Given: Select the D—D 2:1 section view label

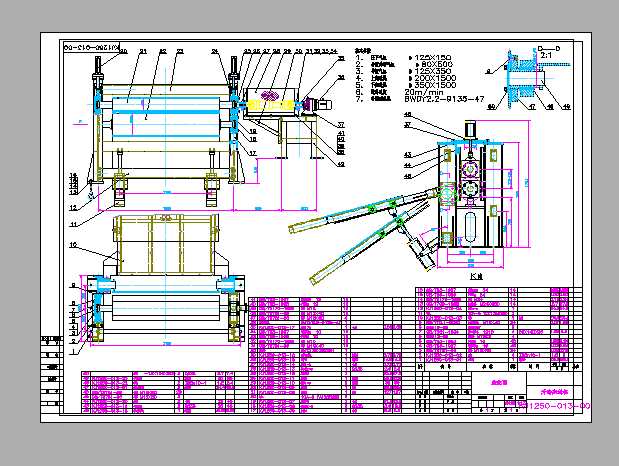Looking at the screenshot, I should pos(548,52).
